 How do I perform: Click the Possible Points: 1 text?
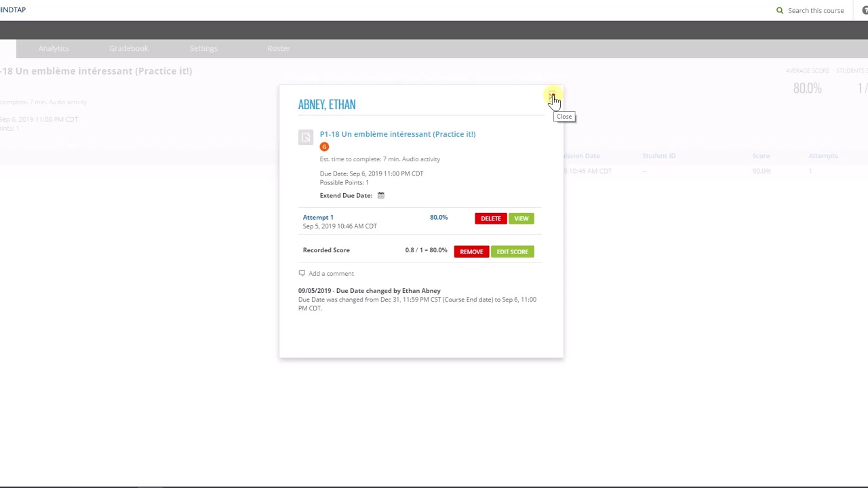click(344, 182)
